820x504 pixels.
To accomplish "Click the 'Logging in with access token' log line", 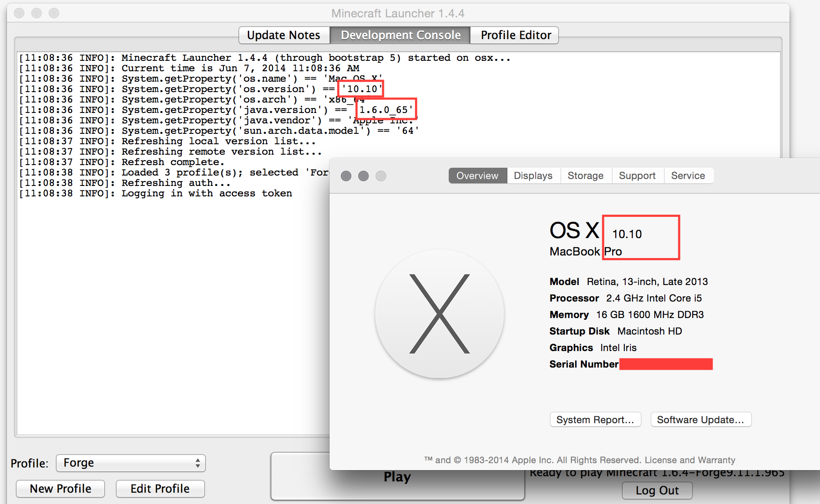I will point(156,193).
